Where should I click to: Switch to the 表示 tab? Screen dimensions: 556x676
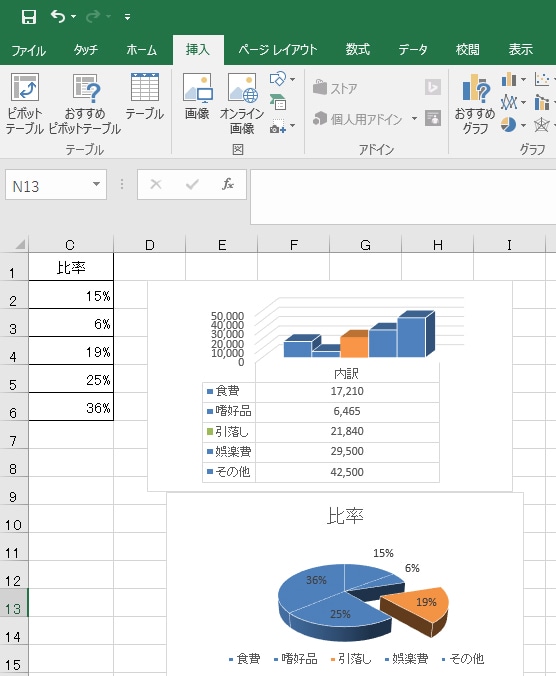pyautogui.click(x=521, y=50)
